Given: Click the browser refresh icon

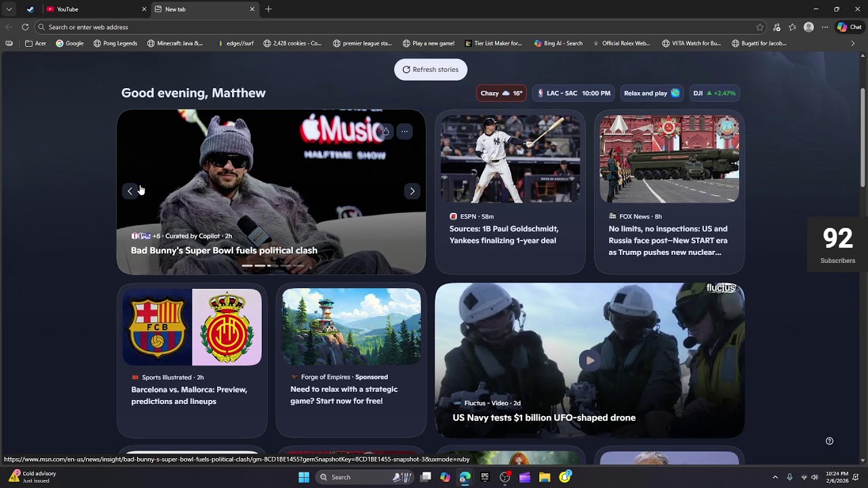Looking at the screenshot, I should pyautogui.click(x=25, y=27).
